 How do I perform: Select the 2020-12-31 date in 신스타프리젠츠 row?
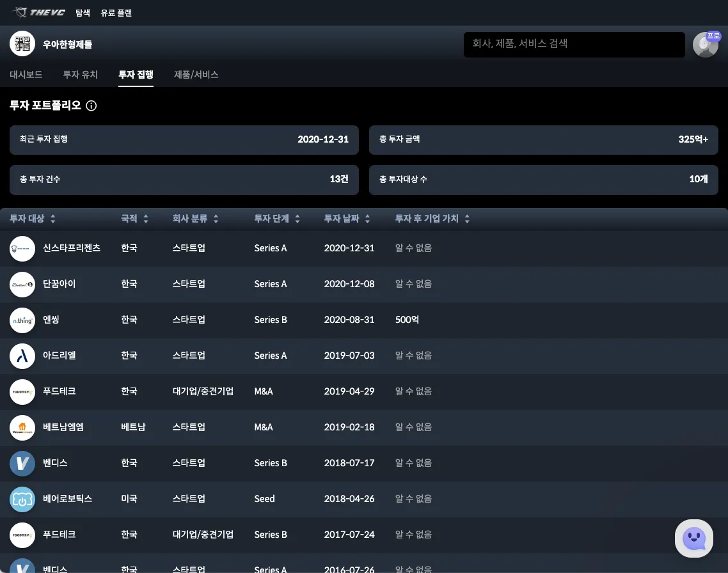[349, 247]
